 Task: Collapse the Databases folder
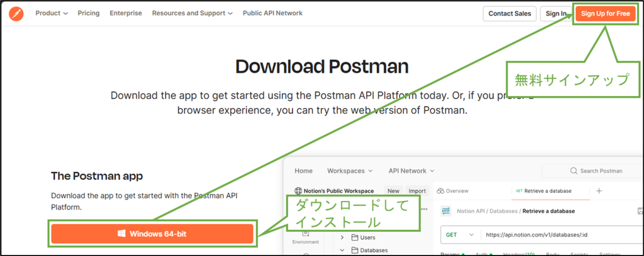point(343,250)
